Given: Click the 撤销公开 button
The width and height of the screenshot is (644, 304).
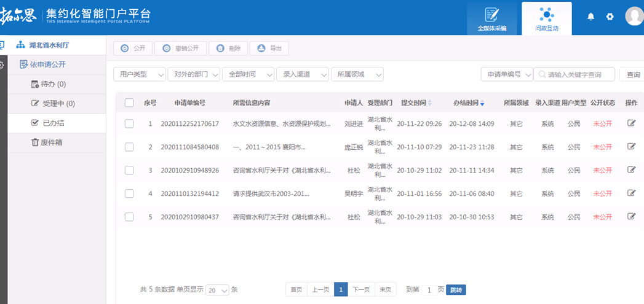Looking at the screenshot, I should point(180,49).
